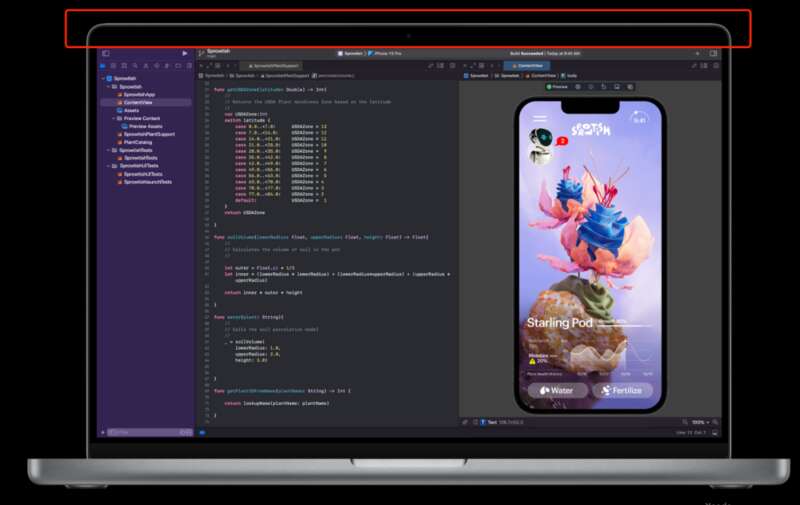Run the app with the play button
The width and height of the screenshot is (800, 505).
pyautogui.click(x=185, y=53)
